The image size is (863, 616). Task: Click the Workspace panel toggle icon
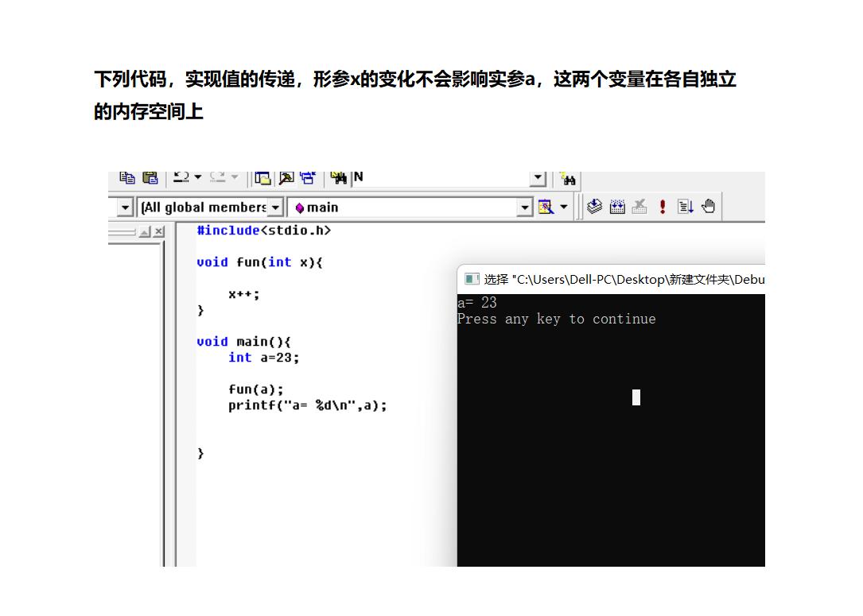[x=262, y=177]
